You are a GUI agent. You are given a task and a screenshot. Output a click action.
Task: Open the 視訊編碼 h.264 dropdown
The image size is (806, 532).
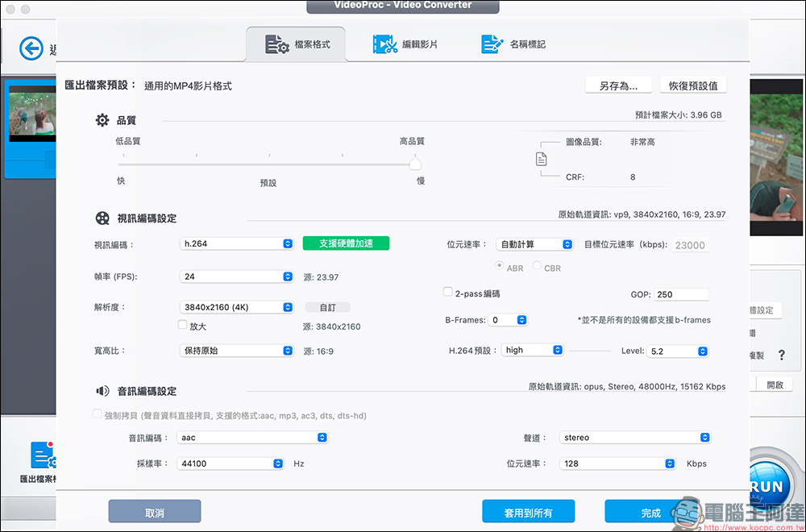pos(237,243)
